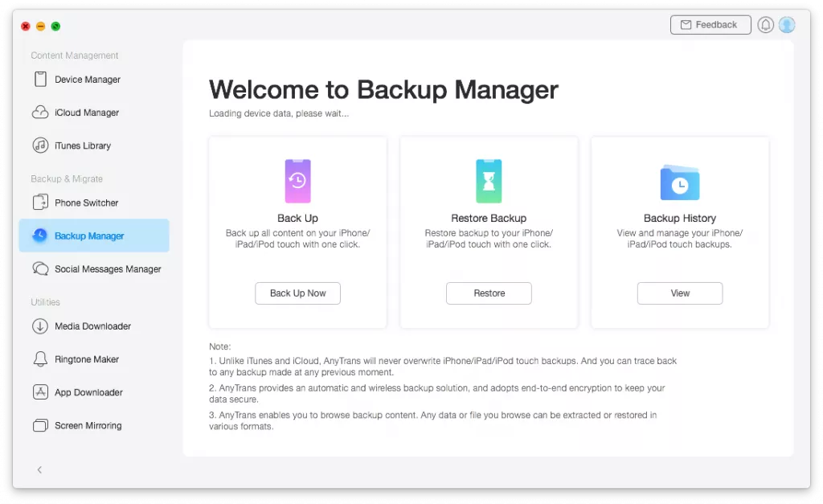Click note 3 about browsing backup content

[433, 420]
